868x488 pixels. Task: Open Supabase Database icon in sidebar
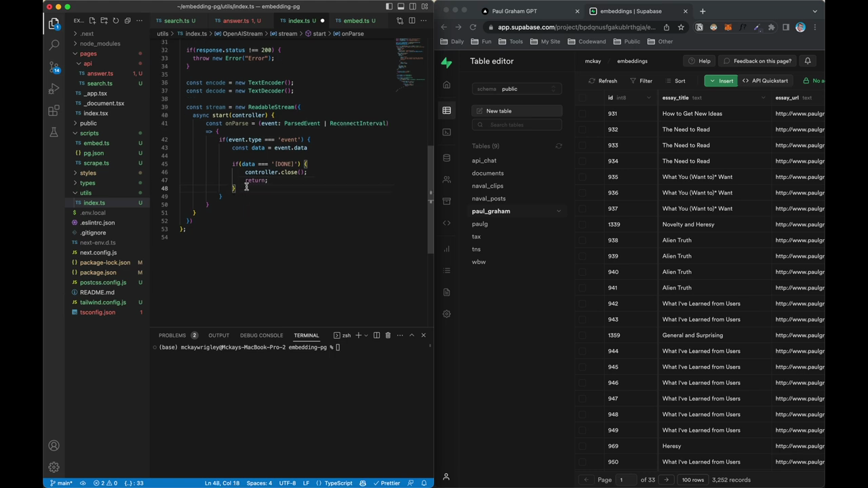click(x=446, y=158)
